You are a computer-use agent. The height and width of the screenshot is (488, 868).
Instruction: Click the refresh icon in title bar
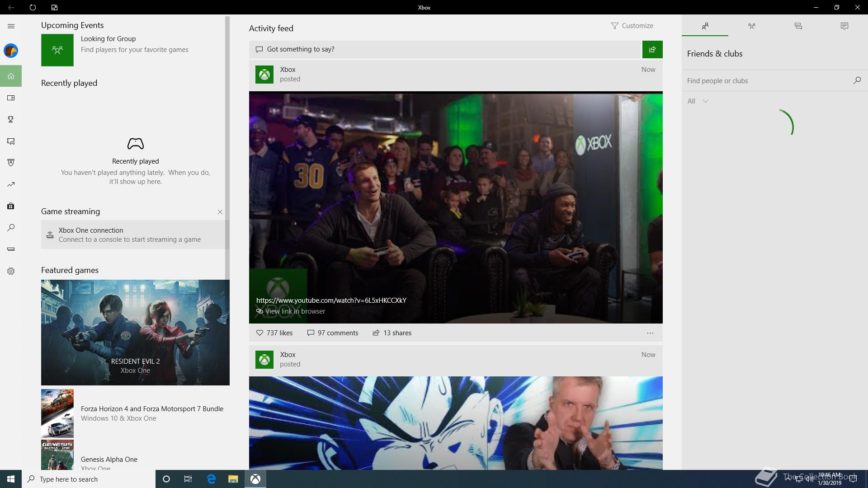[33, 7]
